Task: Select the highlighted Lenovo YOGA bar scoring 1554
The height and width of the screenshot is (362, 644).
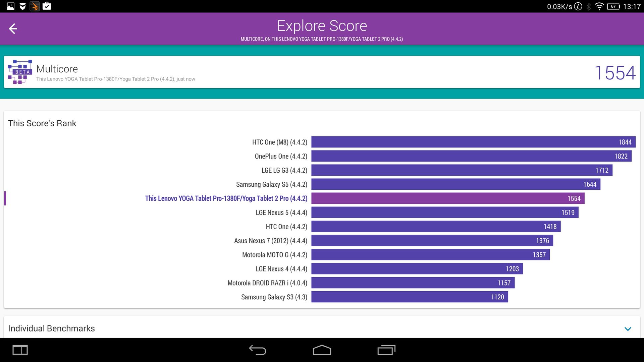Action: coord(448,198)
